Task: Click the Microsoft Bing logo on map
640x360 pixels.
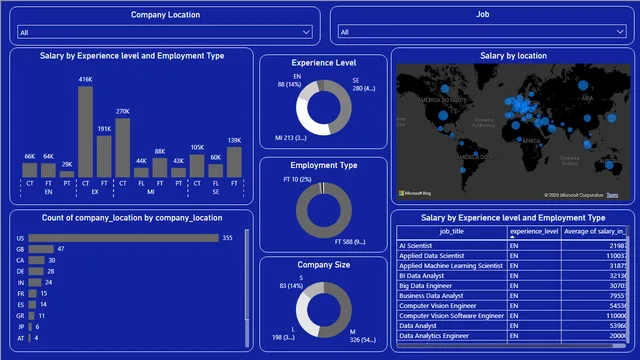Action: (x=415, y=193)
